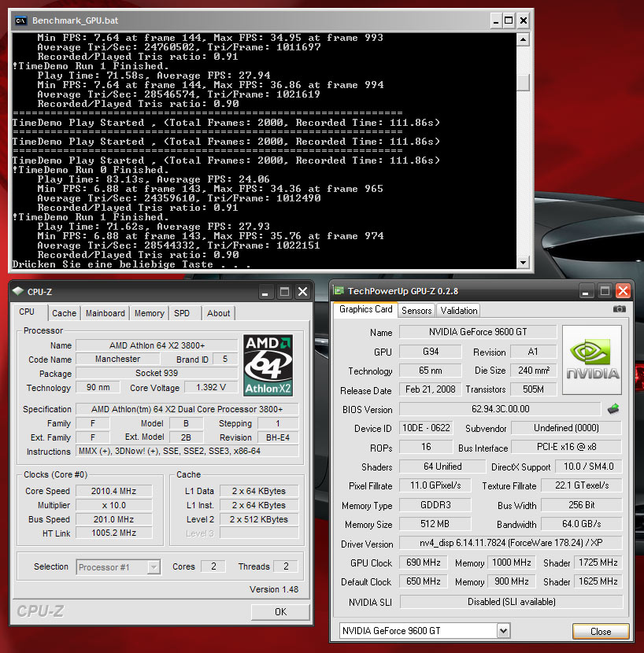Open the NVIDIA GeForce 9600 GT card dropdown

[x=503, y=630]
